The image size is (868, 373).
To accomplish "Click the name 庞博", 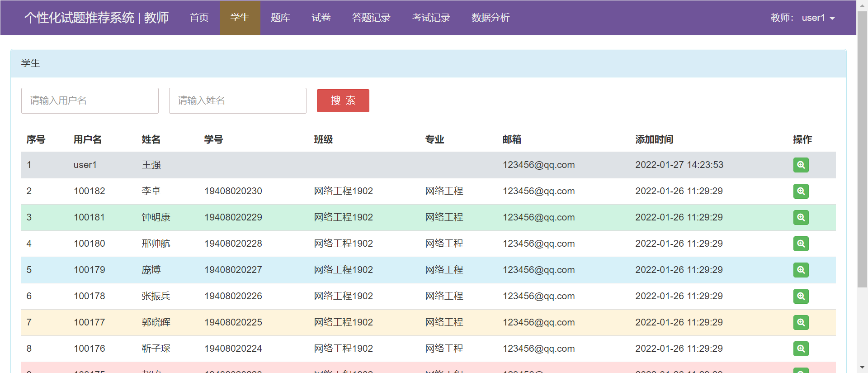I will pos(151,270).
